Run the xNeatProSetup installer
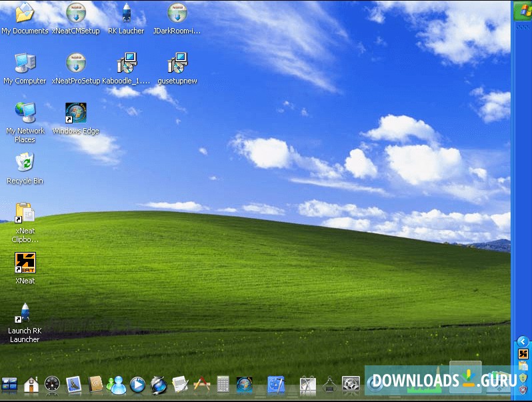 pyautogui.click(x=75, y=63)
